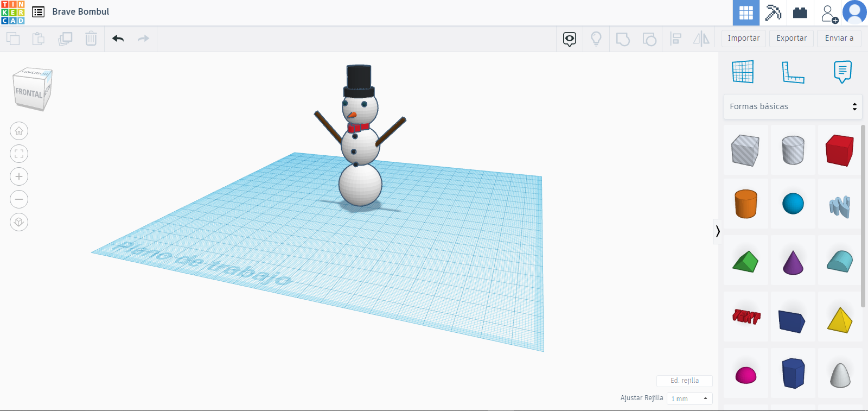The image size is (868, 411).
Task: Click the shapes panel vertical scrollbar
Action: [x=863, y=216]
